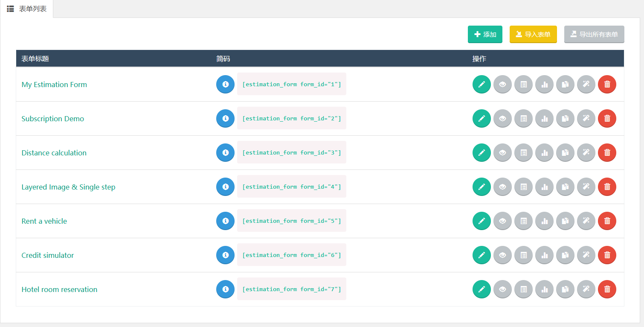Open the Rent a vehicle form link

click(44, 221)
